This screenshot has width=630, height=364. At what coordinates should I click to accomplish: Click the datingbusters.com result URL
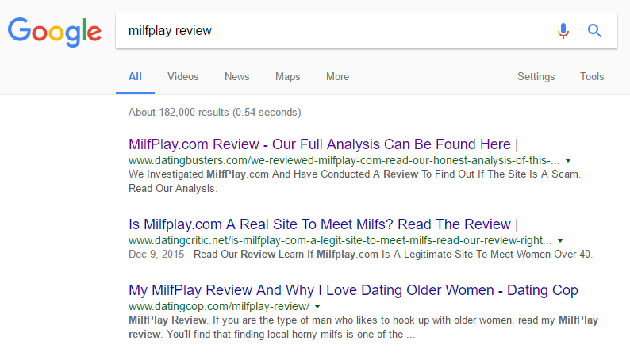tap(344, 160)
